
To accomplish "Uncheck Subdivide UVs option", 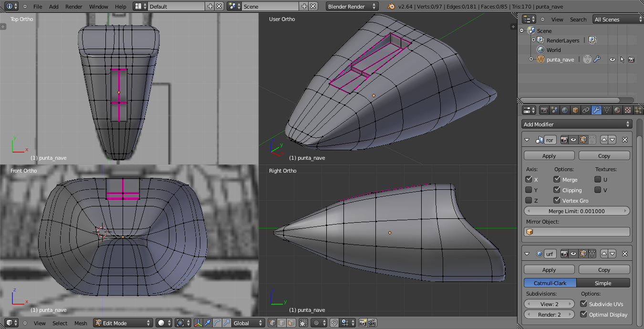I will 583,304.
